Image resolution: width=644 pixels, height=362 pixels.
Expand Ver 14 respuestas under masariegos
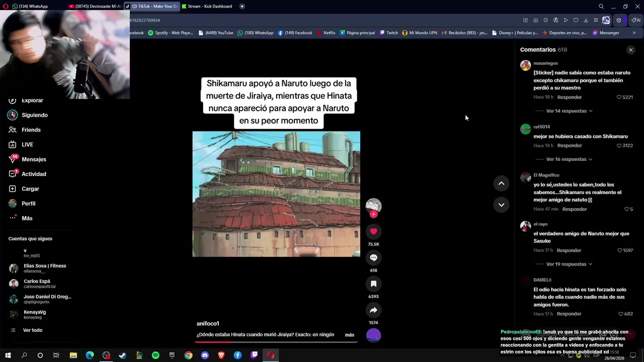pos(569,111)
